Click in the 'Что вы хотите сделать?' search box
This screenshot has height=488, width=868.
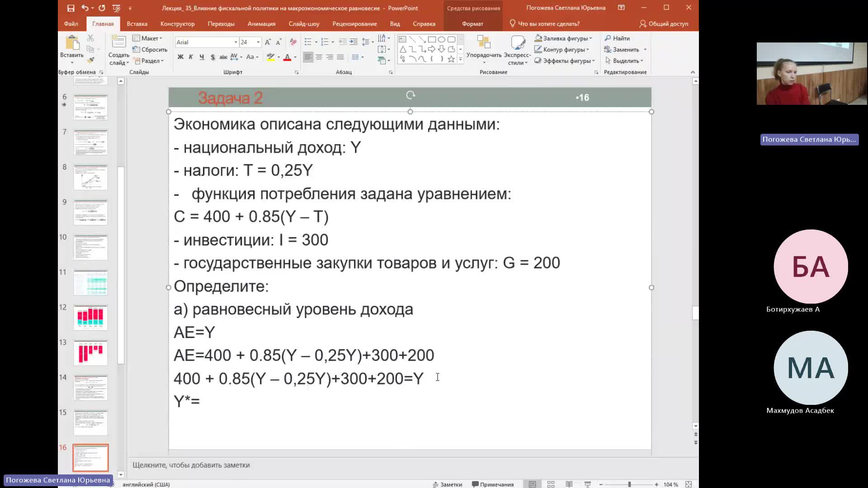click(x=545, y=23)
